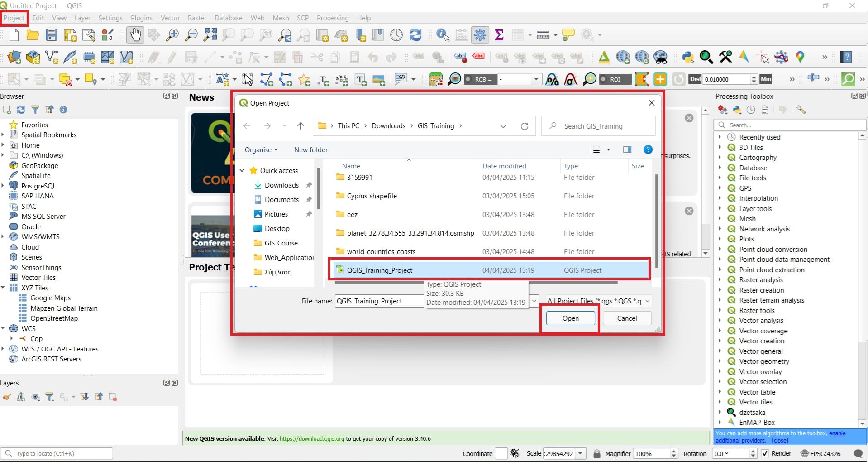The image size is (868, 462).
Task: Toggle the preview pane button in dialog
Action: (627, 150)
